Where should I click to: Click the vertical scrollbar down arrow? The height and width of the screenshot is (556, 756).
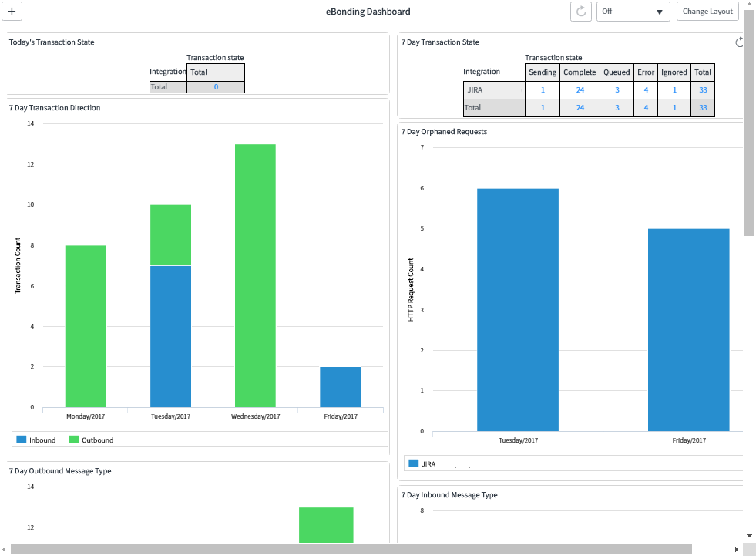[x=749, y=535]
